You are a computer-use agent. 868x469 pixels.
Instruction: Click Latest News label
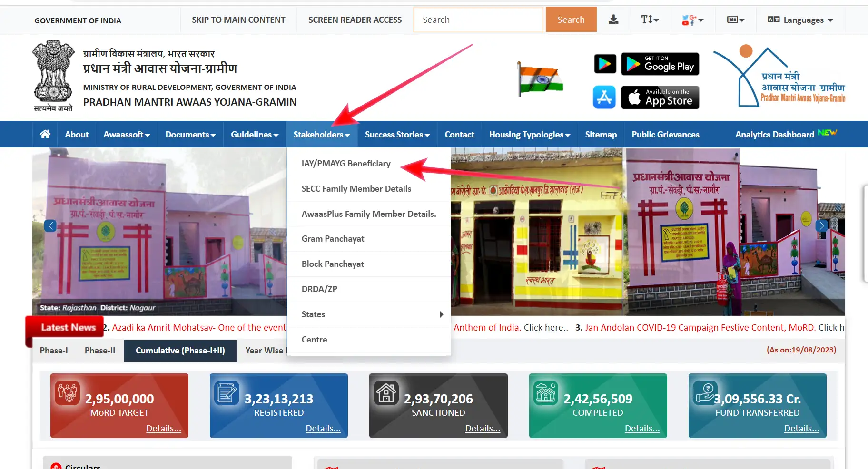(68, 327)
